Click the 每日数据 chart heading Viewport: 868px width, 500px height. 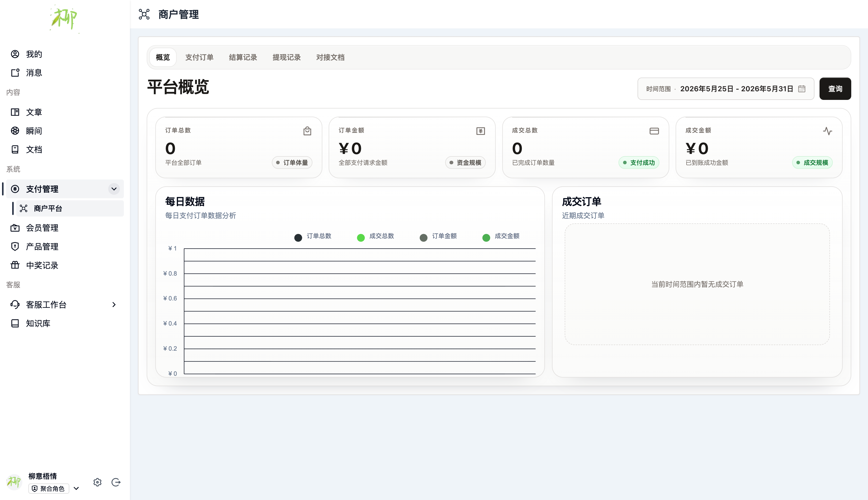click(x=185, y=201)
